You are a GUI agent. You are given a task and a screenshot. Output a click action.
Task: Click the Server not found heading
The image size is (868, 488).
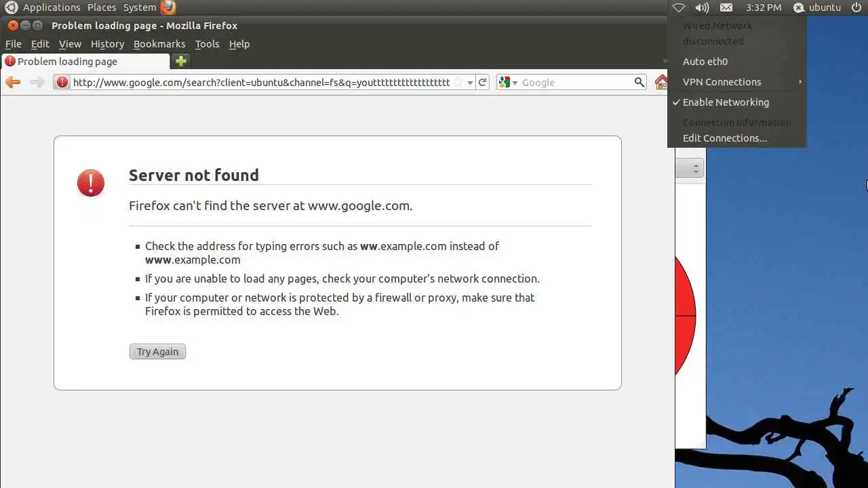point(194,175)
